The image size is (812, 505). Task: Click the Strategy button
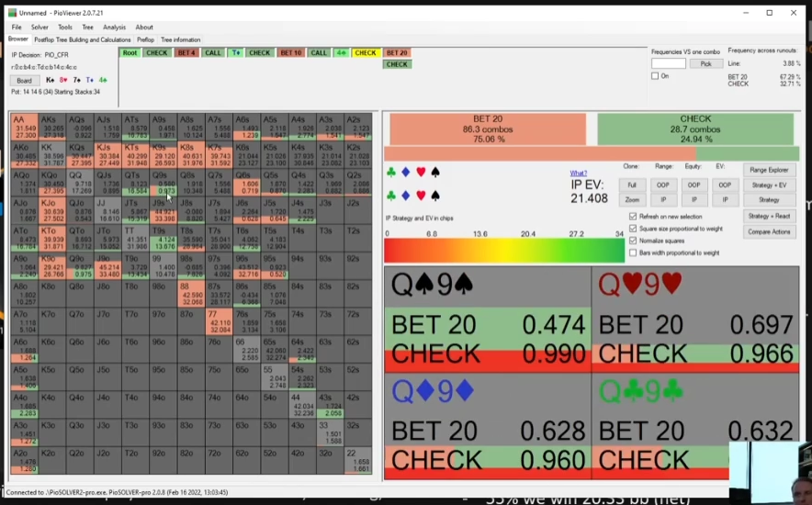tap(769, 200)
